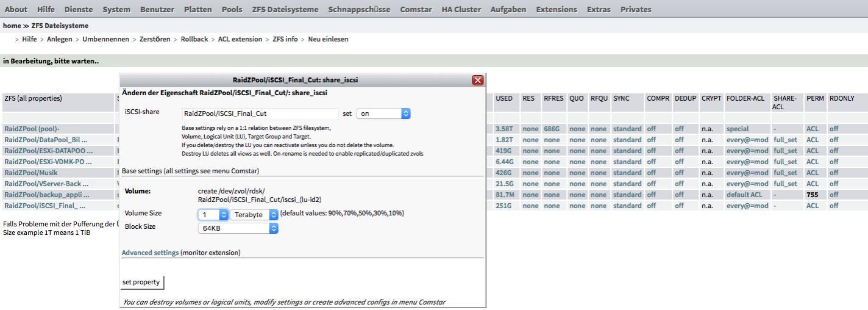Select the RaidZPool/Musik filesystem
868x310 pixels.
click(30, 173)
